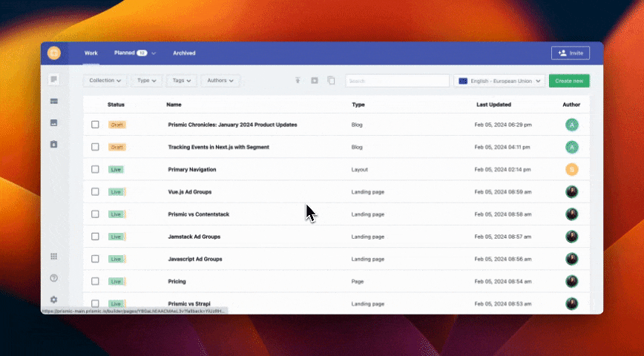Open the Javascript Ad Groups document
Image resolution: width=644 pixels, height=356 pixels.
point(195,259)
